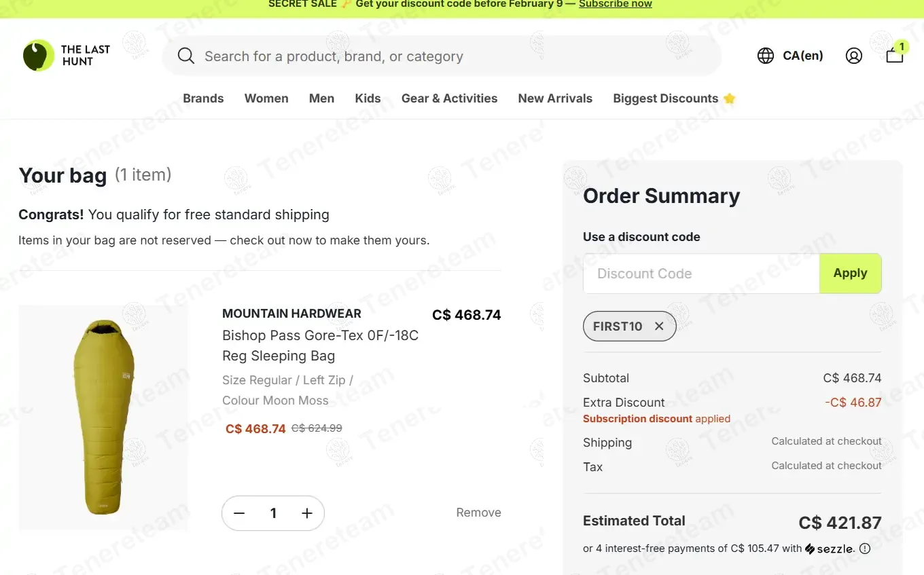Open the user account icon
This screenshot has height=575, width=924.
point(854,56)
